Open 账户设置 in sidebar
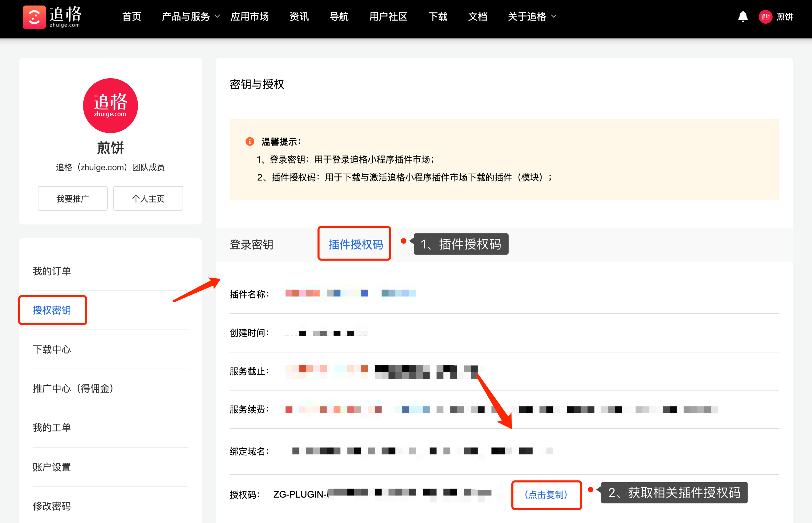 pyautogui.click(x=52, y=467)
